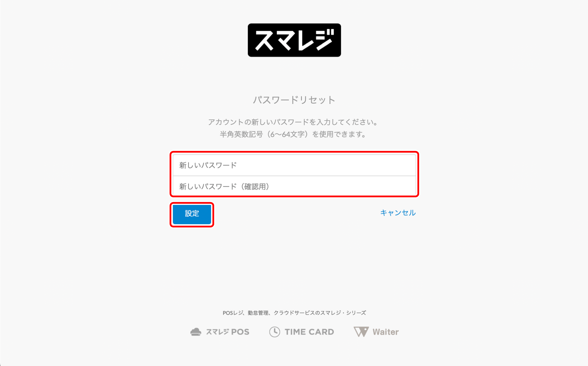Click the cloud icon beside スマレジ POS
Screen dimensions: 588x366
pos(196,332)
